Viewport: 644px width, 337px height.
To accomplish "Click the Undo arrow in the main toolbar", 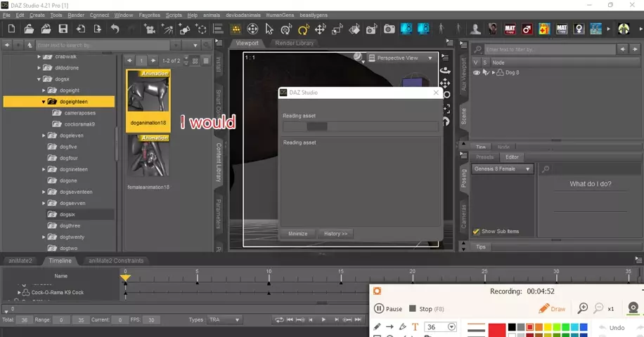I will (115, 29).
